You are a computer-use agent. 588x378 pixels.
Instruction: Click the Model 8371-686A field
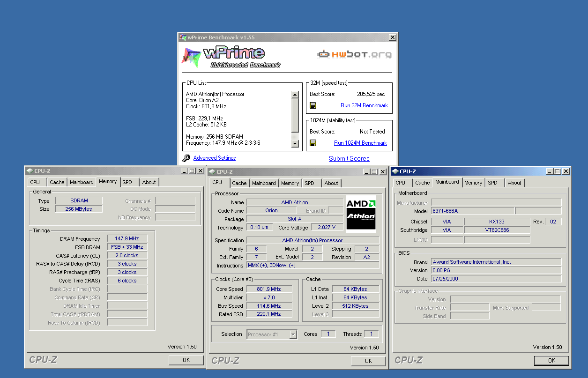[x=472, y=211]
